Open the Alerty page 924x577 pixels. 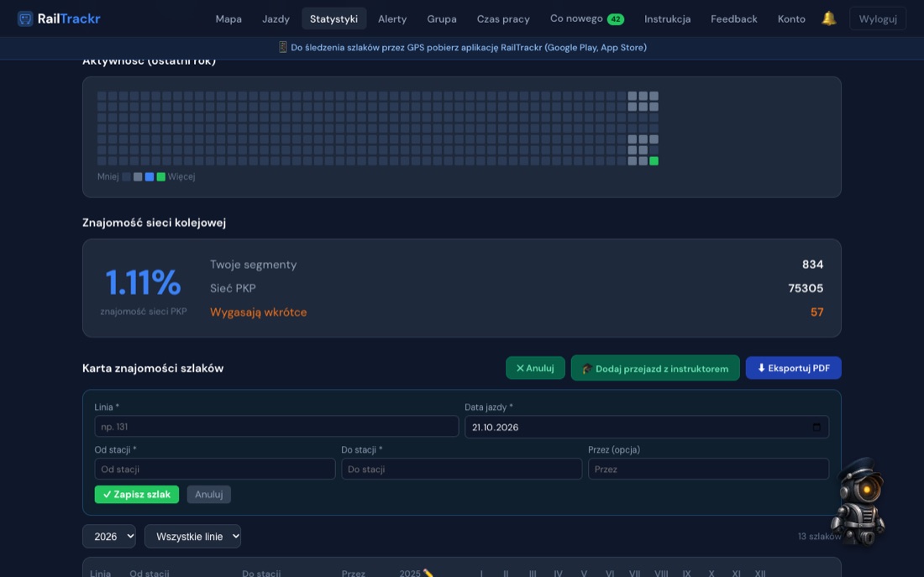(x=392, y=18)
